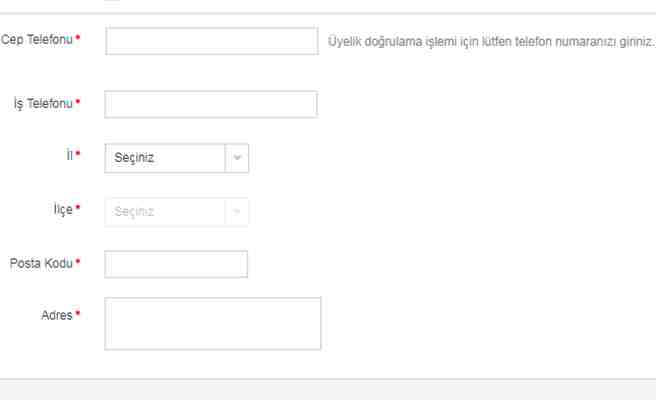Open the disabled İlçe district dropdown
The height and width of the screenshot is (400, 656).
(x=165, y=212)
